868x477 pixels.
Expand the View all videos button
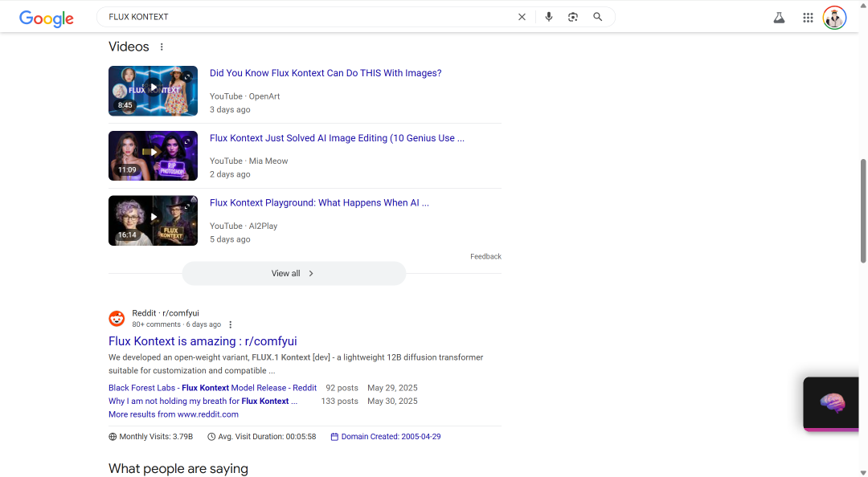(x=294, y=273)
